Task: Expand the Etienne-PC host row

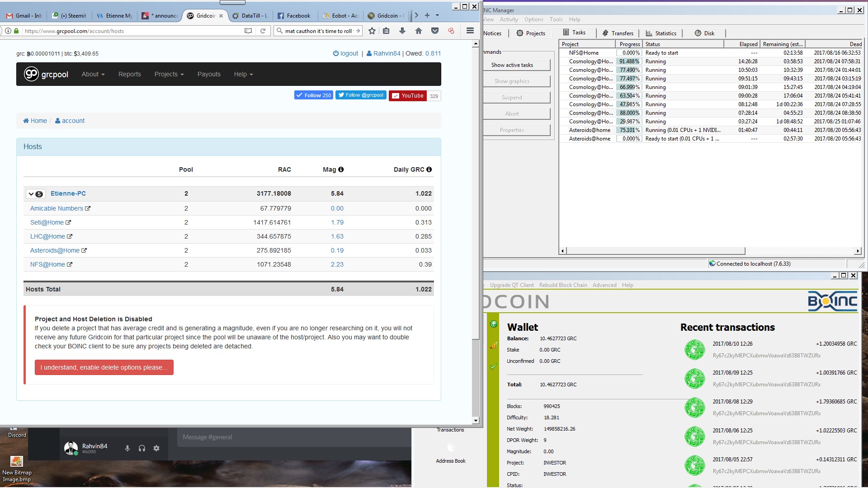Action: coord(30,193)
